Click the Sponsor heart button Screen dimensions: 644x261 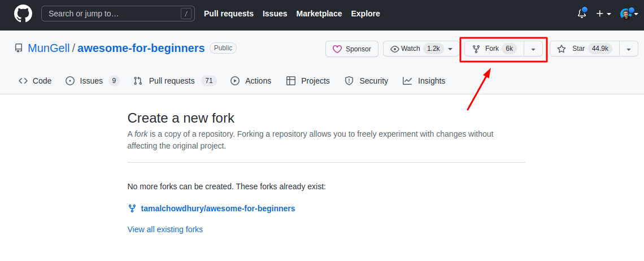coord(352,49)
